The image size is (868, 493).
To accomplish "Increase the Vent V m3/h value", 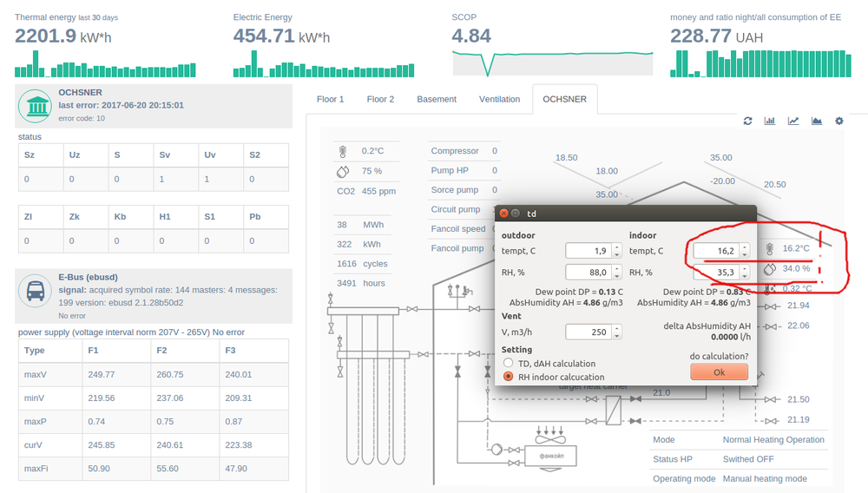I will (x=616, y=328).
